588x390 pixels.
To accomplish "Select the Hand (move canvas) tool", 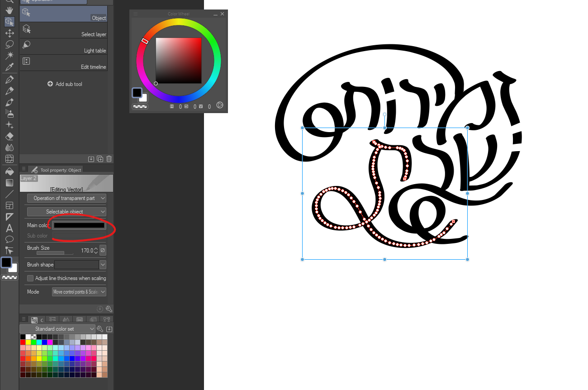I will (x=9, y=10).
